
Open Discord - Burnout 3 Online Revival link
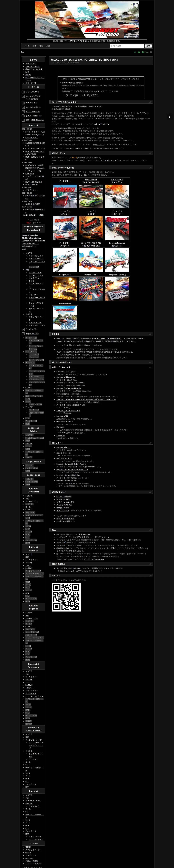point(71,464)
